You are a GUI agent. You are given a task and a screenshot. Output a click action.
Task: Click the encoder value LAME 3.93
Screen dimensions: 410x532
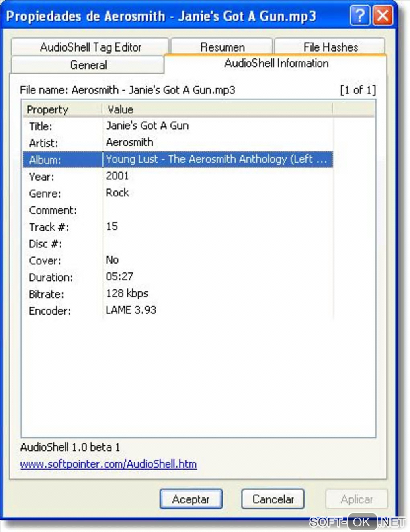131,310
